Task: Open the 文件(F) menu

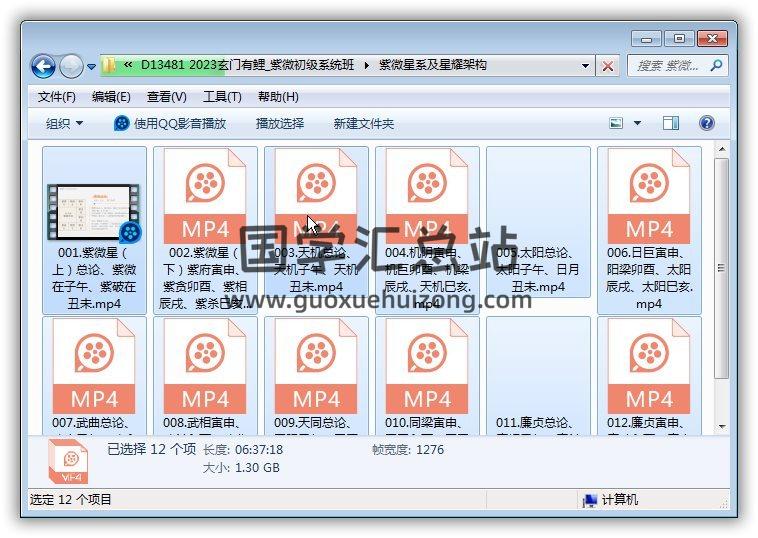Action: click(x=57, y=96)
